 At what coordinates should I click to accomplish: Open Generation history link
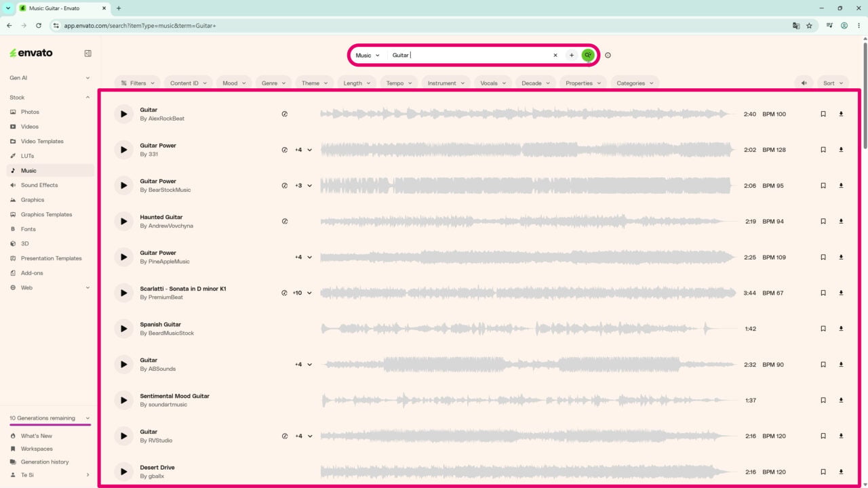tap(45, 462)
